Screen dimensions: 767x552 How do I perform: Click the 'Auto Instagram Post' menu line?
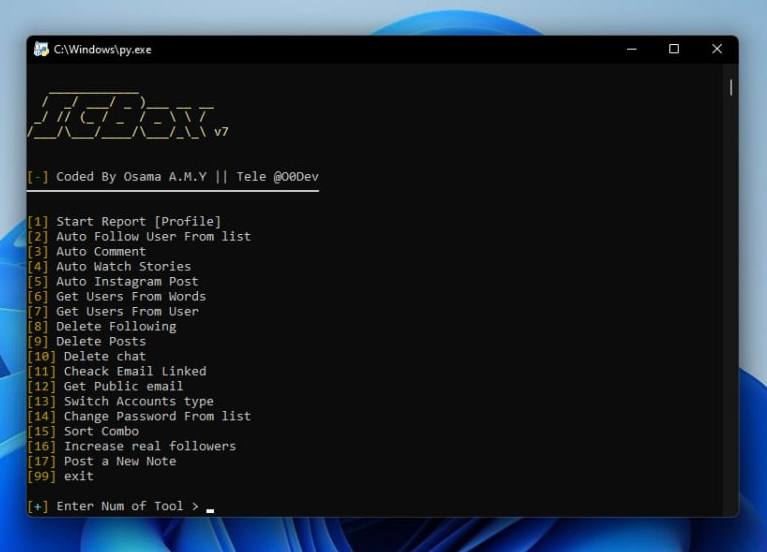[x=113, y=281]
